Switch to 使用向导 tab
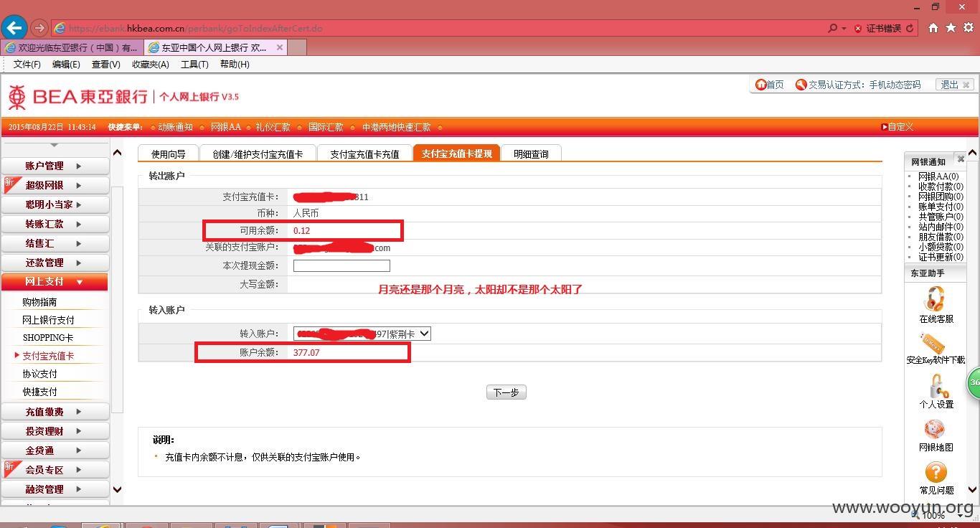Screen dimensions: 980x528 [168, 154]
